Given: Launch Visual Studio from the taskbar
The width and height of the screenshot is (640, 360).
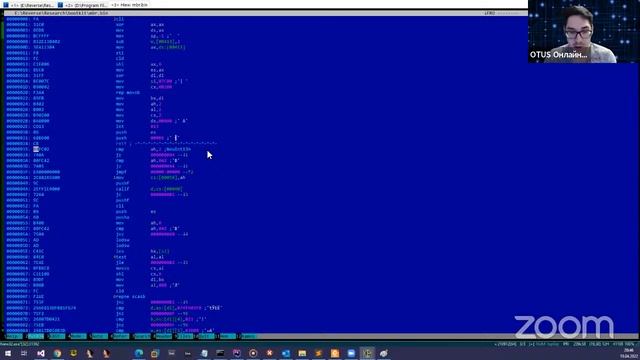Looking at the screenshot, I should pyautogui.click(x=41, y=353).
